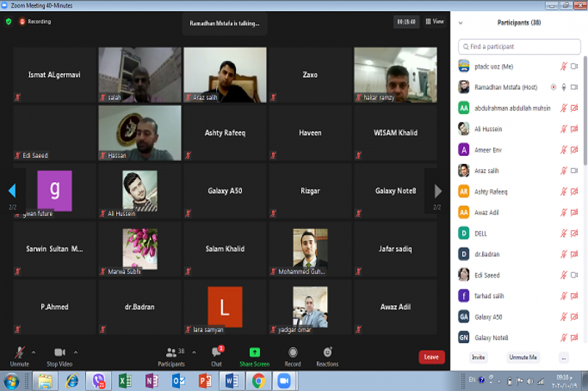This screenshot has width=588, height=391.
Task: Click the red Leave button
Action: tap(431, 357)
